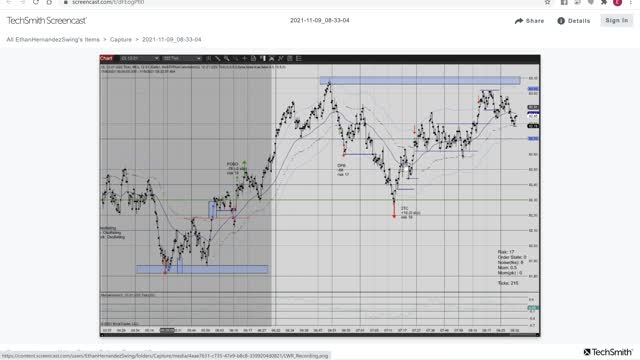Screen dimensions: 640x360
Task: Click the red Chart label
Action: pos(106,58)
